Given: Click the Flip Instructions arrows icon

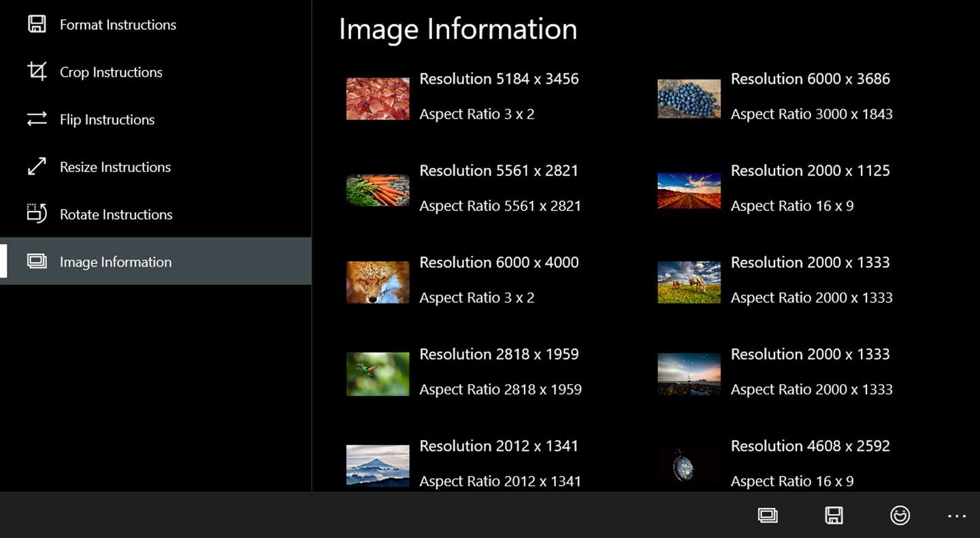Looking at the screenshot, I should [x=37, y=119].
